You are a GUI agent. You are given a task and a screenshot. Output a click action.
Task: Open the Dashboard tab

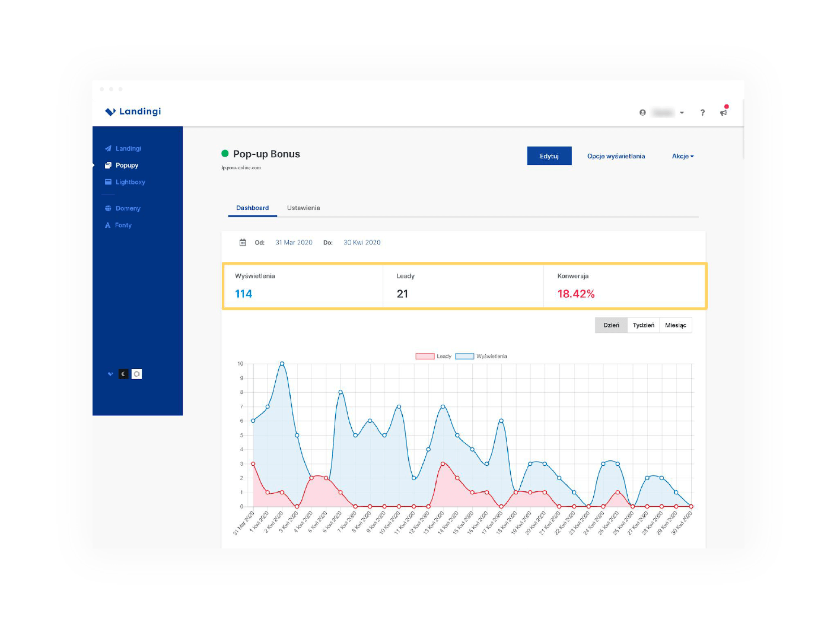pos(252,208)
